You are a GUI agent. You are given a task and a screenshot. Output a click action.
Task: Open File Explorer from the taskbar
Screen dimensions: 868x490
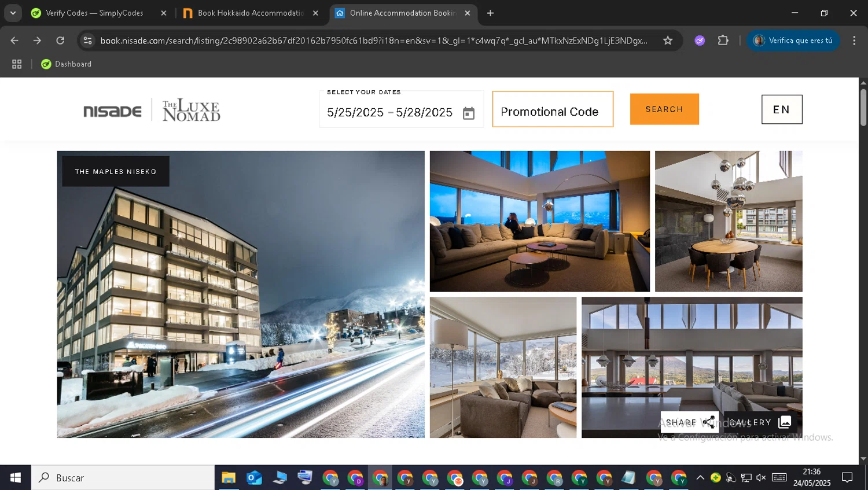pos(229,478)
